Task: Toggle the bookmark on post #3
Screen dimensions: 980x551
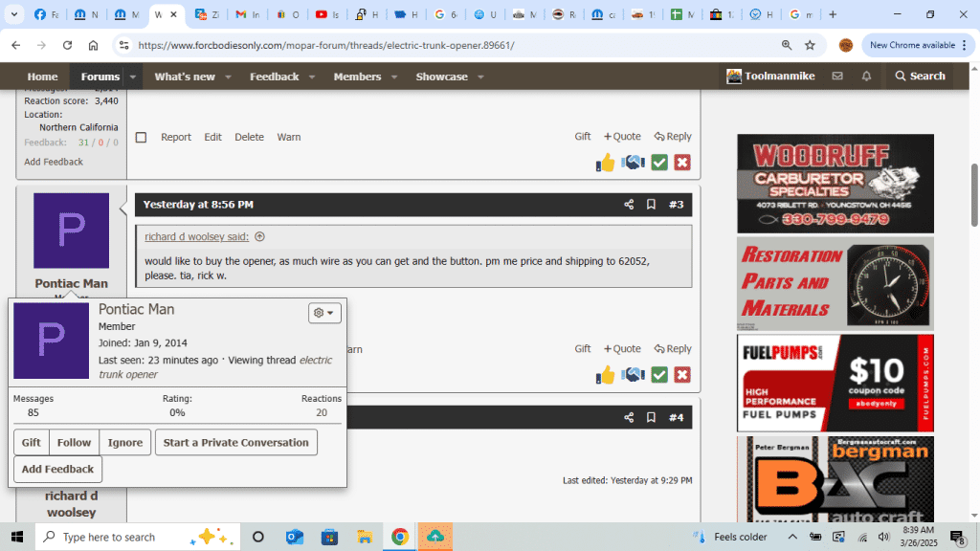Action: coord(651,205)
